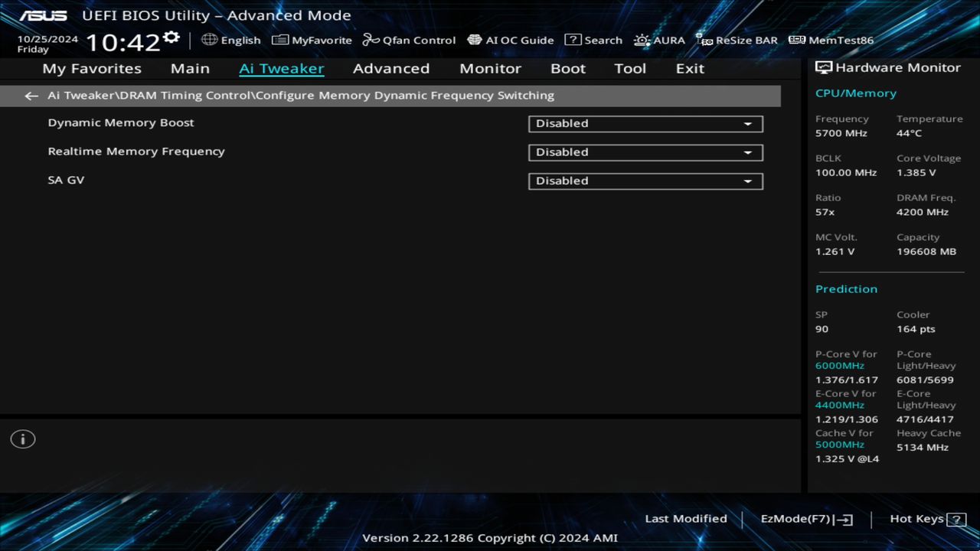The height and width of the screenshot is (551, 980).
Task: Open AURA lighting settings
Action: point(660,40)
